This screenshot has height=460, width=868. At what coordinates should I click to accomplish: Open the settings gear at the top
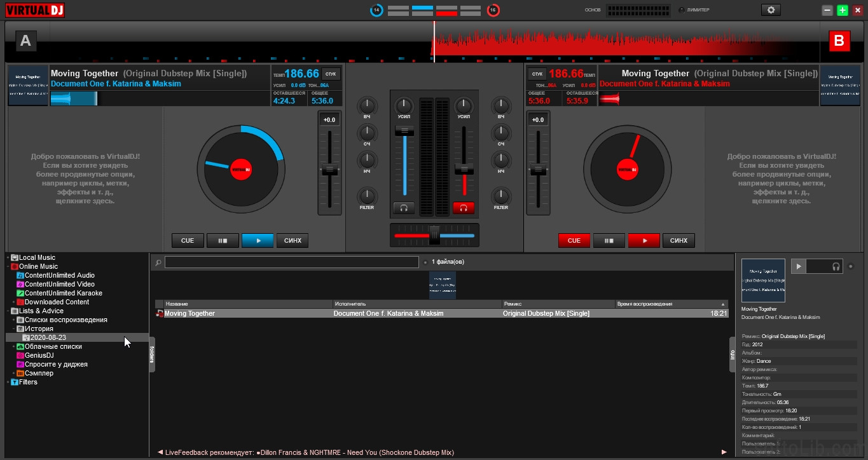(x=771, y=10)
